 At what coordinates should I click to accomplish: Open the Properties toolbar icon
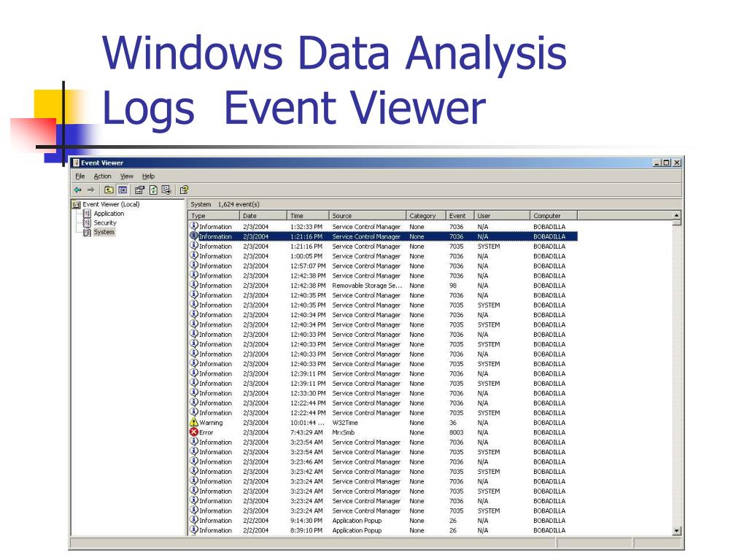pos(139,190)
